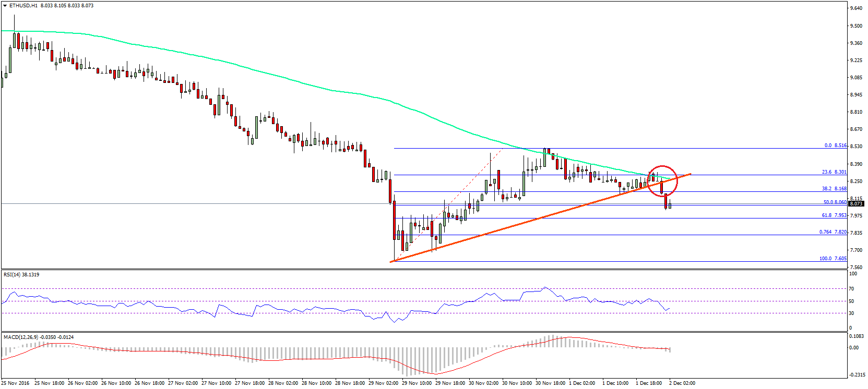The height and width of the screenshot is (389, 868).
Task: Select time axis label 2 Dec 02:00
Action: (682, 383)
